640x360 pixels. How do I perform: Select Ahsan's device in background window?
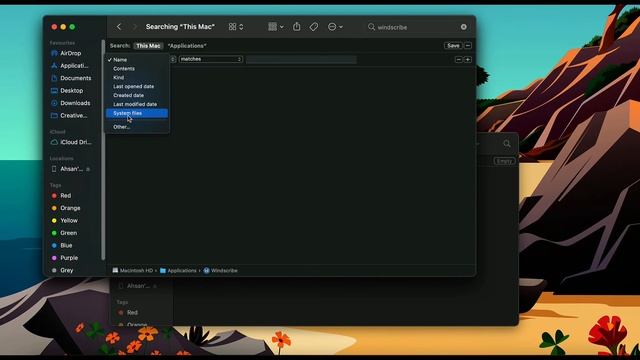tap(138, 286)
